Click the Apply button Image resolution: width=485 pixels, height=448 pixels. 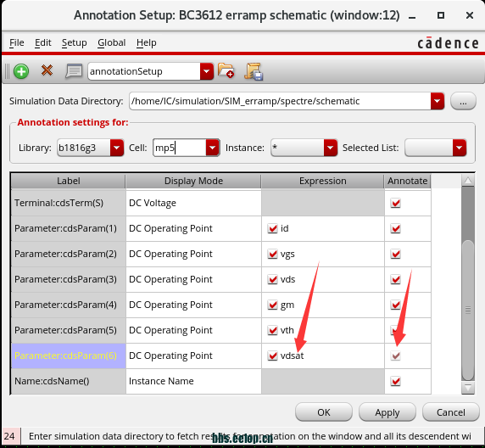point(387,412)
